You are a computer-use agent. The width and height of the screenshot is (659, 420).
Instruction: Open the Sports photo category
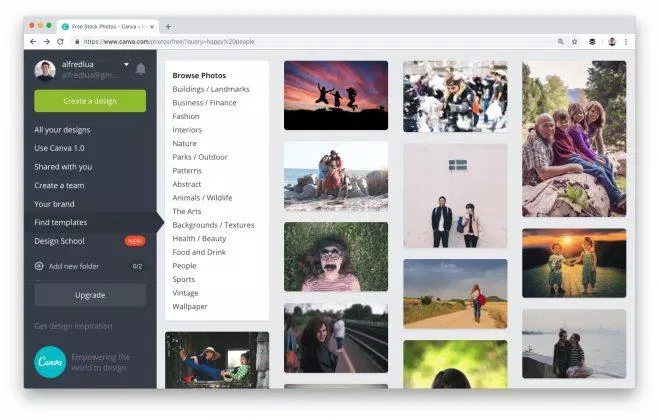pos(184,279)
